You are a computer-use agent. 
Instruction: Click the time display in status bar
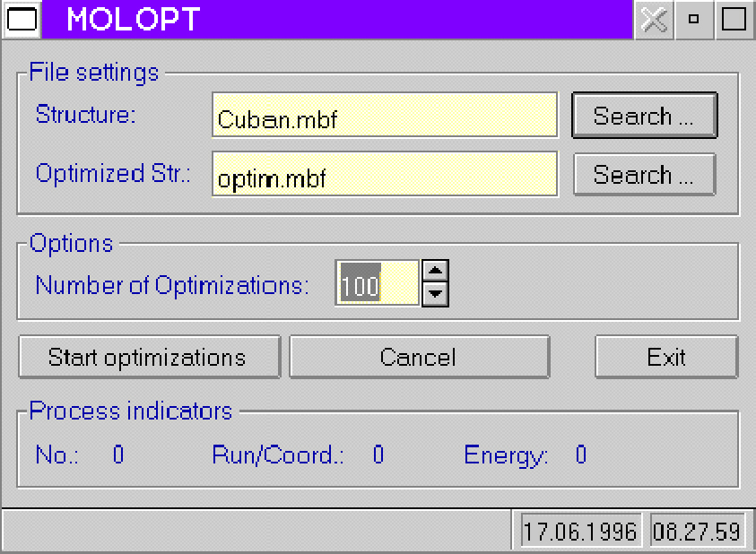[x=697, y=531]
